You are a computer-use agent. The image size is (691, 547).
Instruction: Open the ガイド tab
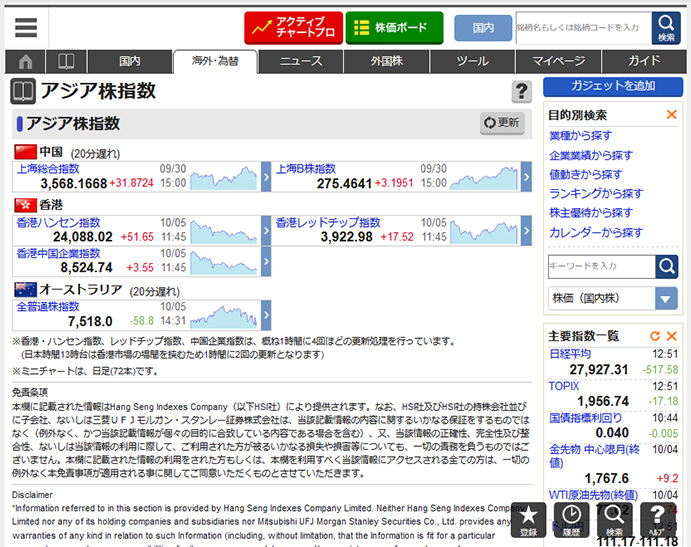click(x=644, y=61)
